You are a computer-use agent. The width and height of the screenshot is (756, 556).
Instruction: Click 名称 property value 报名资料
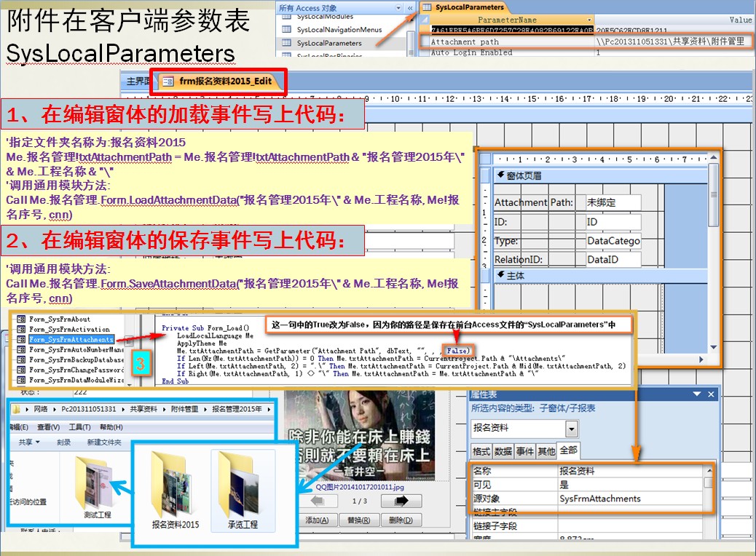(x=630, y=471)
